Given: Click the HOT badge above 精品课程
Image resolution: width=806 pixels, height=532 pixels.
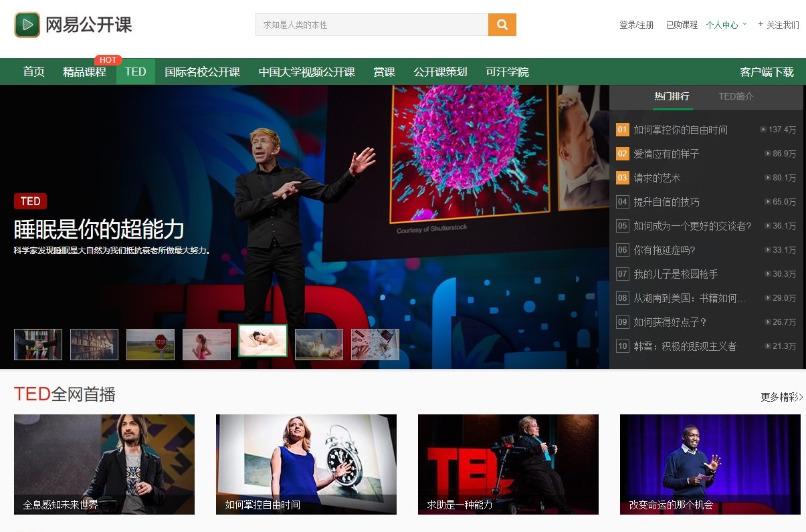Looking at the screenshot, I should pyautogui.click(x=108, y=59).
